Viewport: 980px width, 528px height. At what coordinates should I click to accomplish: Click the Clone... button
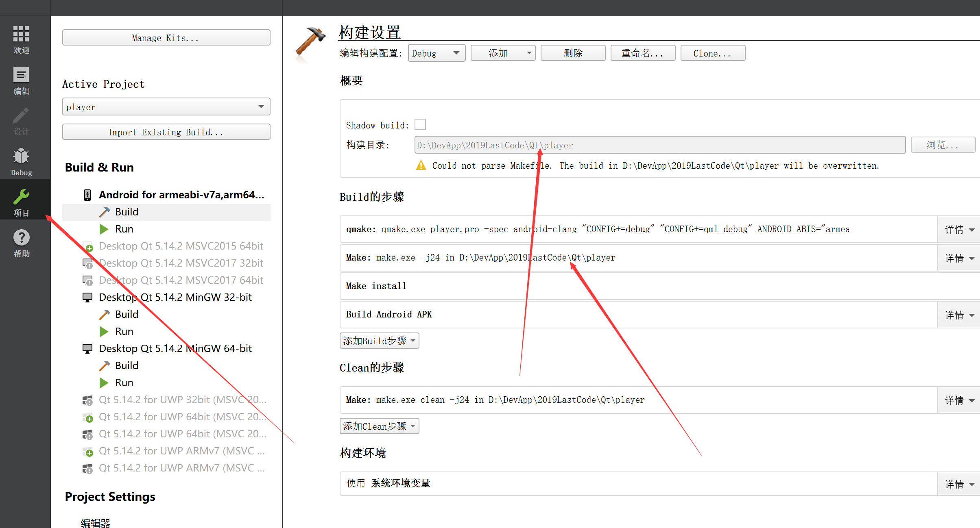click(x=713, y=53)
